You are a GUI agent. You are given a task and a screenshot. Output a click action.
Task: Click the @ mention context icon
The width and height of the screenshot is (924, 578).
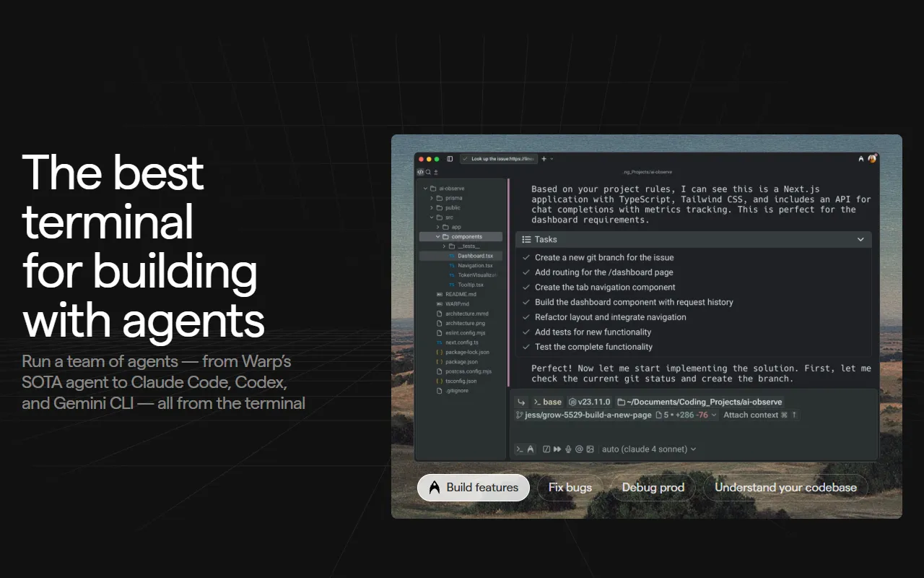click(579, 449)
